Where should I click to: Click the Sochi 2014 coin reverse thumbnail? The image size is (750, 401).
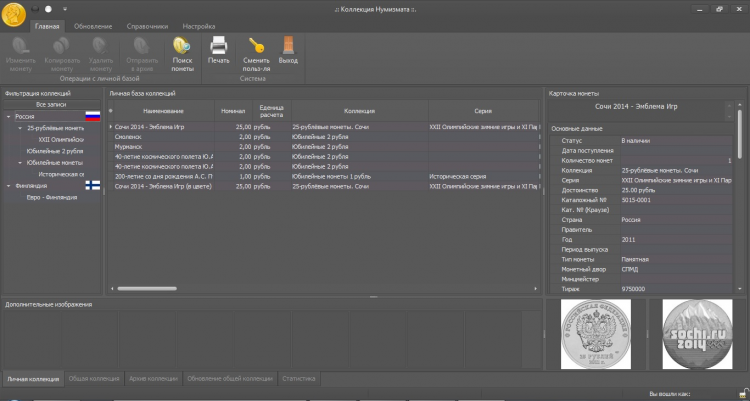[x=697, y=335]
